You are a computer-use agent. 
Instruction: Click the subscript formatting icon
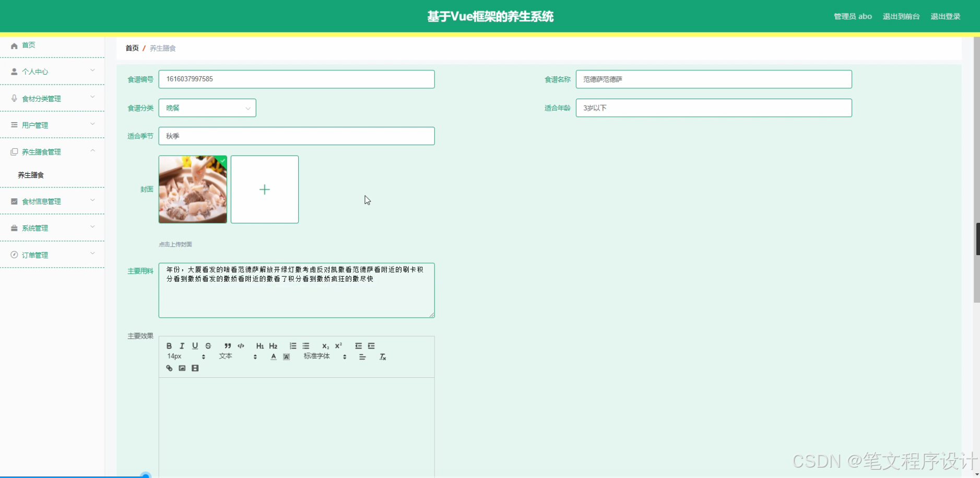point(325,345)
